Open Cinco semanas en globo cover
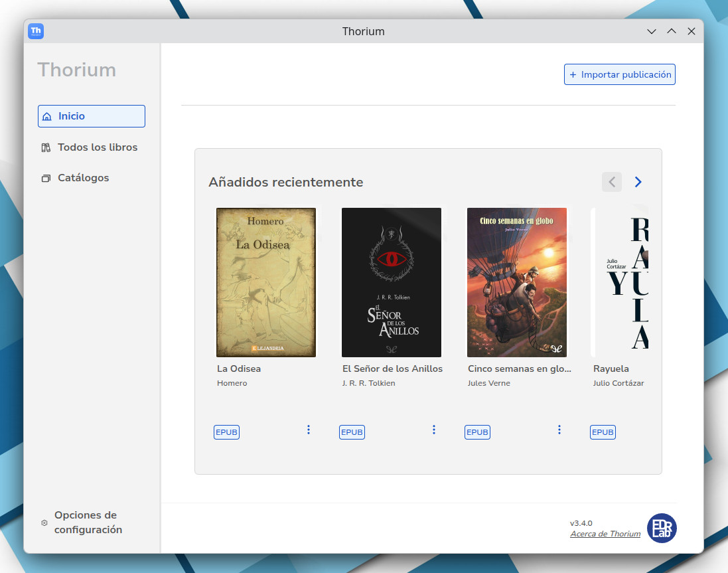 tap(517, 282)
